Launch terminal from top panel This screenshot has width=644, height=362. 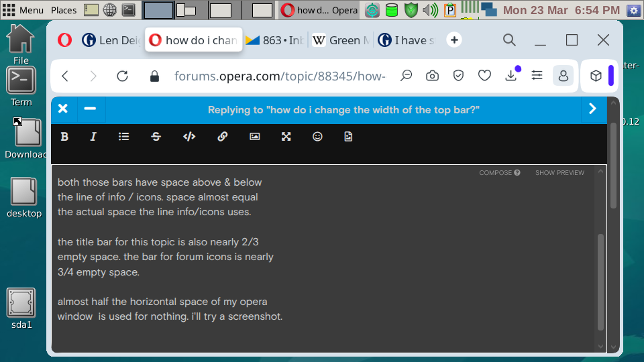click(x=129, y=10)
